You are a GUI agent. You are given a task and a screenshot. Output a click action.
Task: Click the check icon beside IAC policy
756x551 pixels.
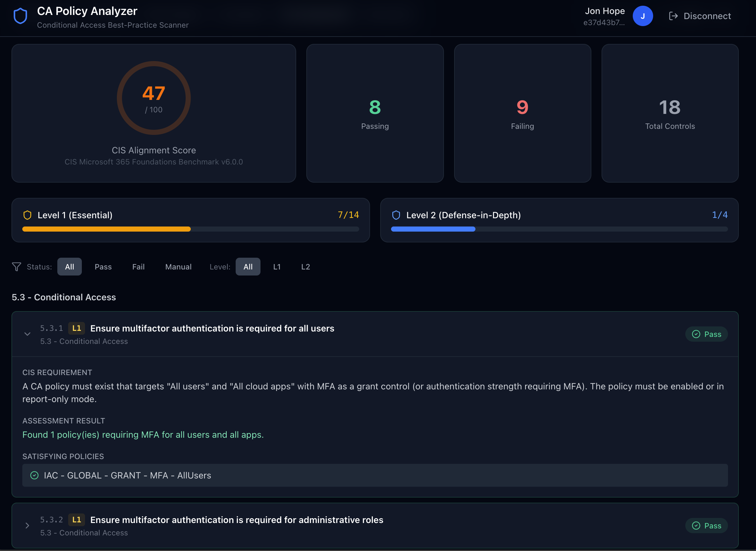point(34,475)
